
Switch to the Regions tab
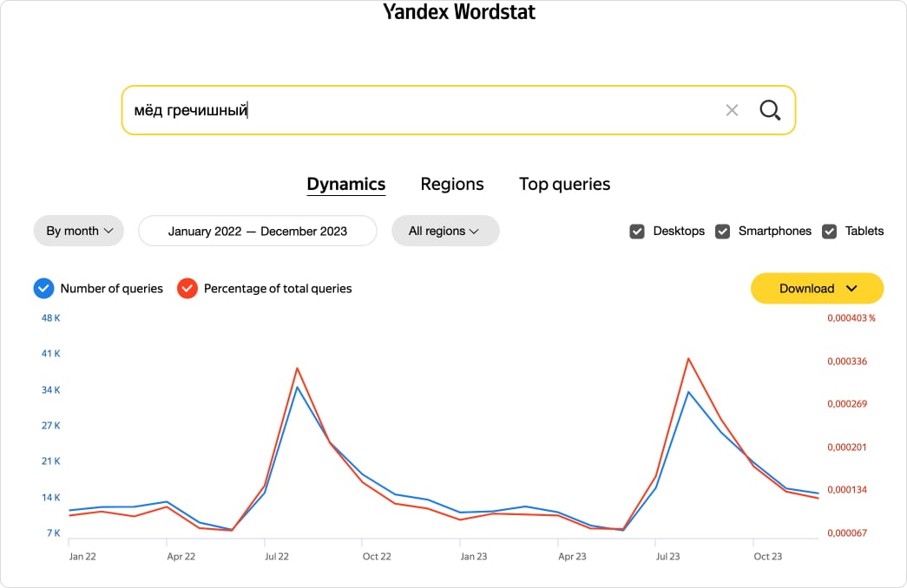(452, 184)
